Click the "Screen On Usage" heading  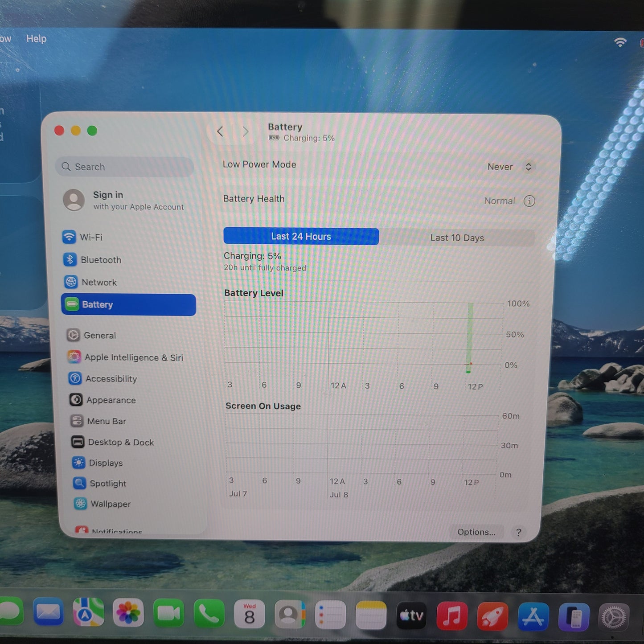coord(263,406)
